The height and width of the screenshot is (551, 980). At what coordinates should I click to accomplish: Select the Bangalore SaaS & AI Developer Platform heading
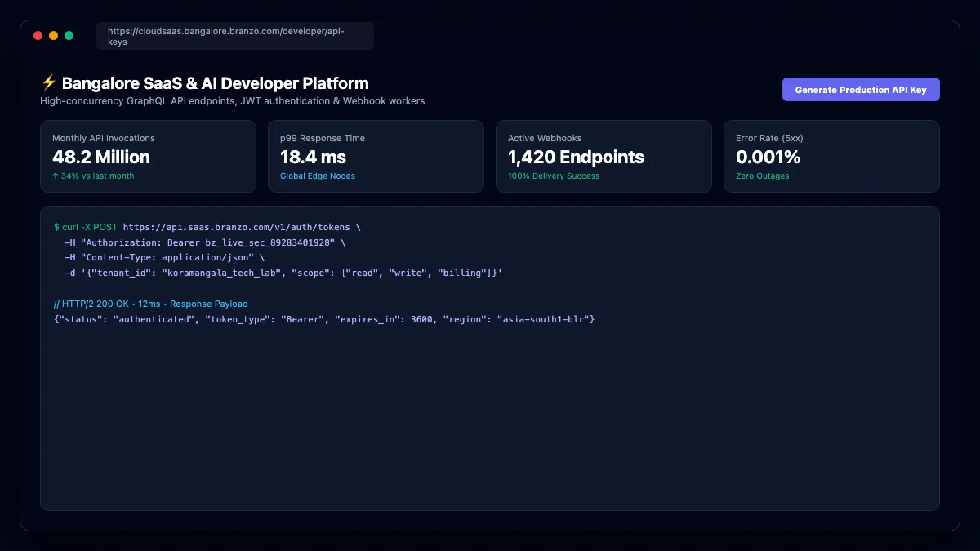[215, 83]
